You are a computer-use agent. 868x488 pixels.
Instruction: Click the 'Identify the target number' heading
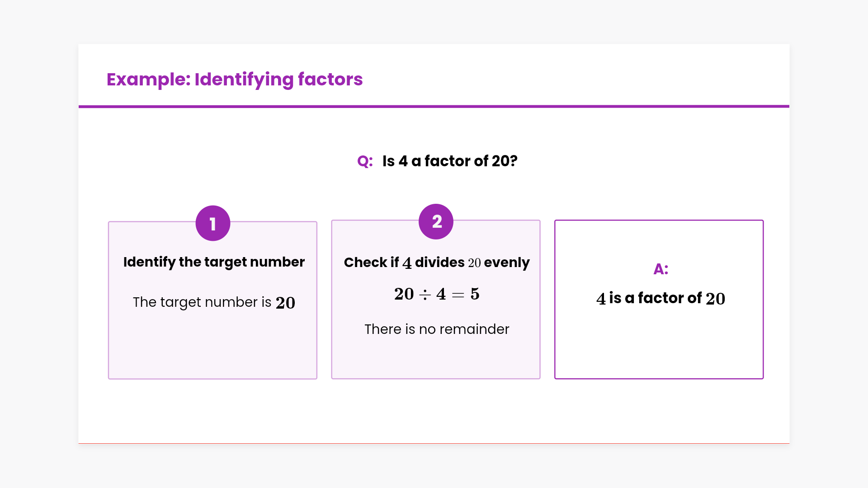click(214, 262)
